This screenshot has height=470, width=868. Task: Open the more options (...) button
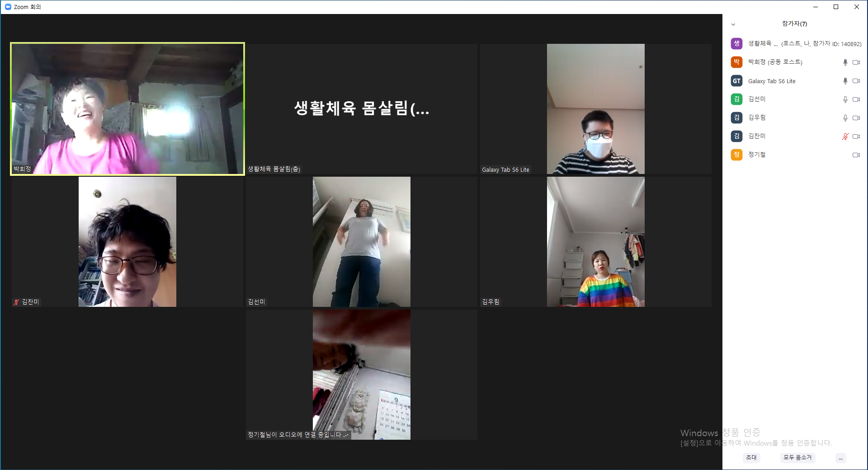coord(840,458)
